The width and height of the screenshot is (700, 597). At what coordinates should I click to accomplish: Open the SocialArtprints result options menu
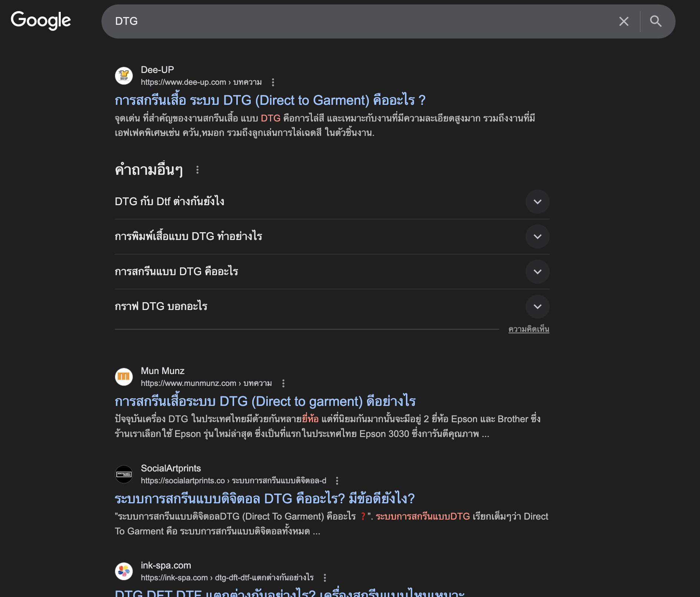[337, 481]
